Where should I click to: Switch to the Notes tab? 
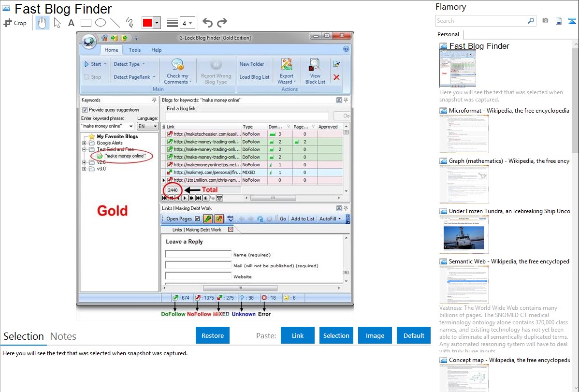(63, 336)
